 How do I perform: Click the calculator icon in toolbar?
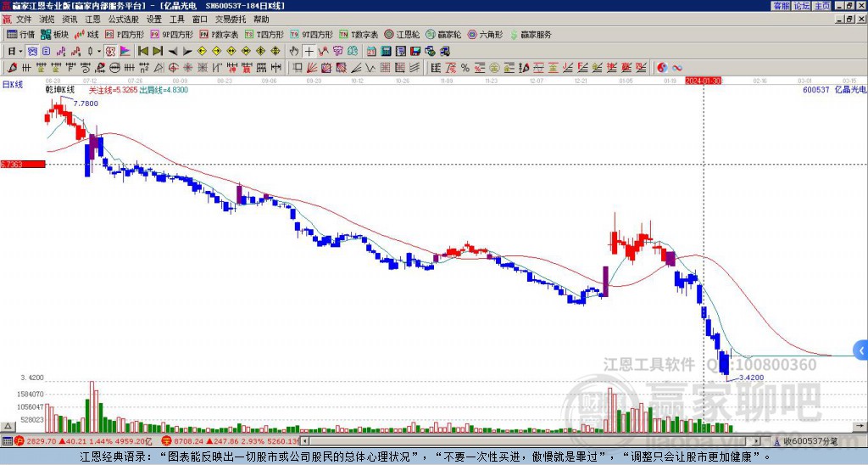pyautogui.click(x=386, y=51)
